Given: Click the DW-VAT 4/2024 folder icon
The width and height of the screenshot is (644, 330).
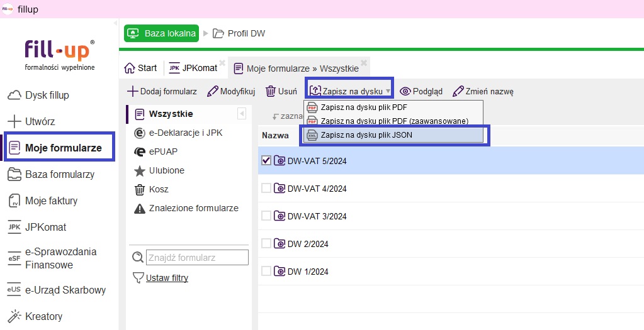Looking at the screenshot, I should click(280, 189).
